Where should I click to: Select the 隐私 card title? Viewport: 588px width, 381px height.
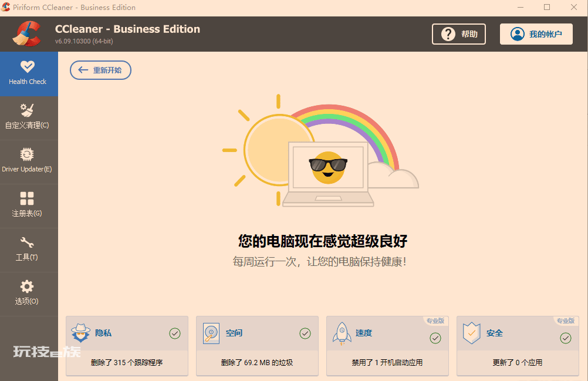(103, 333)
